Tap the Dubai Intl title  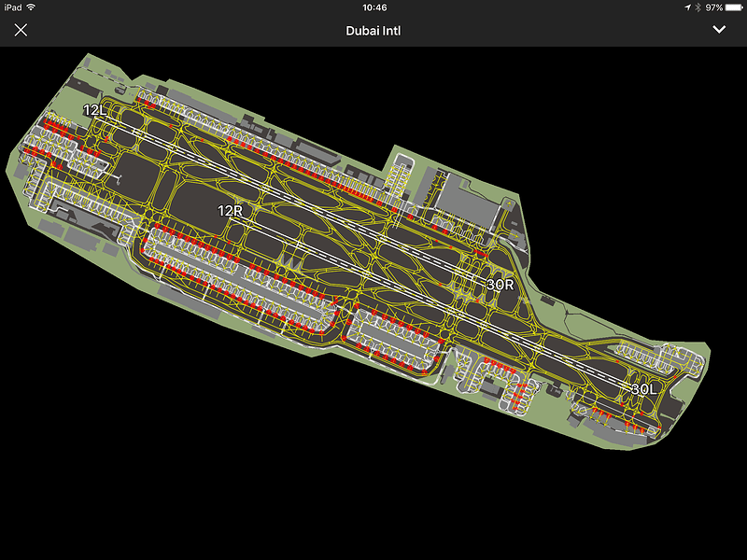tap(373, 31)
